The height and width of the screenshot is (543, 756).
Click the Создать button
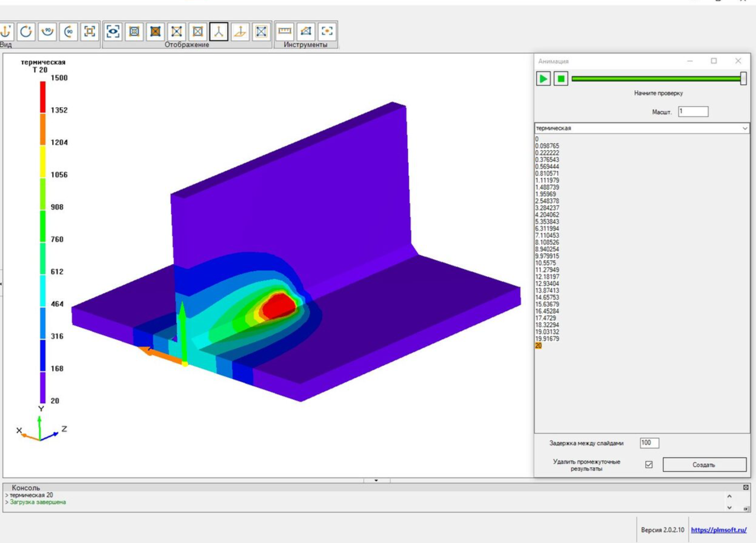[705, 465]
